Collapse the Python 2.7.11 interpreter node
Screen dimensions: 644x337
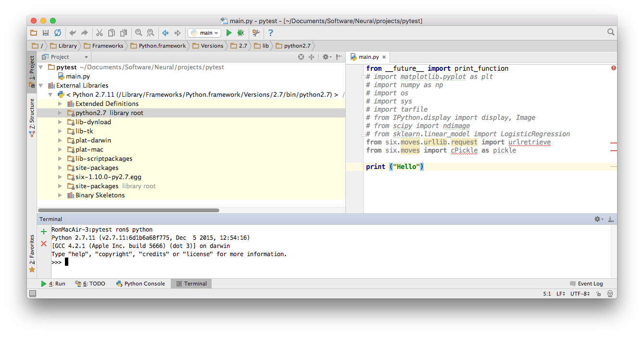tap(50, 95)
